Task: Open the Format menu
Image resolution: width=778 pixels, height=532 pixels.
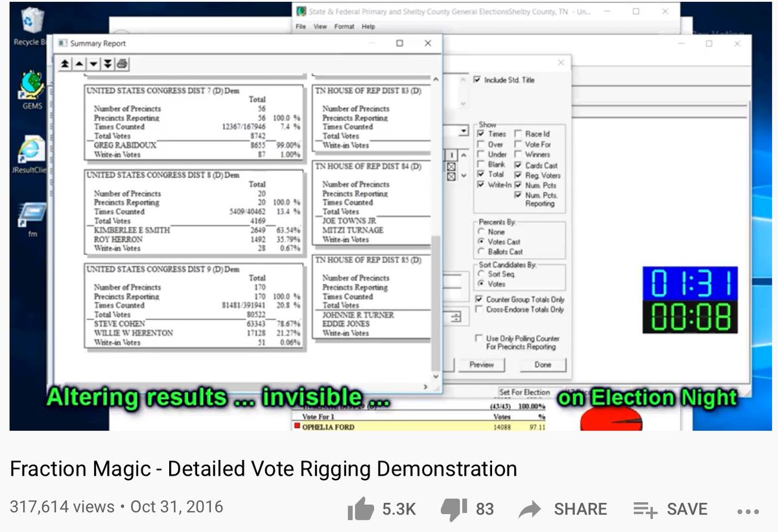Action: point(344,27)
